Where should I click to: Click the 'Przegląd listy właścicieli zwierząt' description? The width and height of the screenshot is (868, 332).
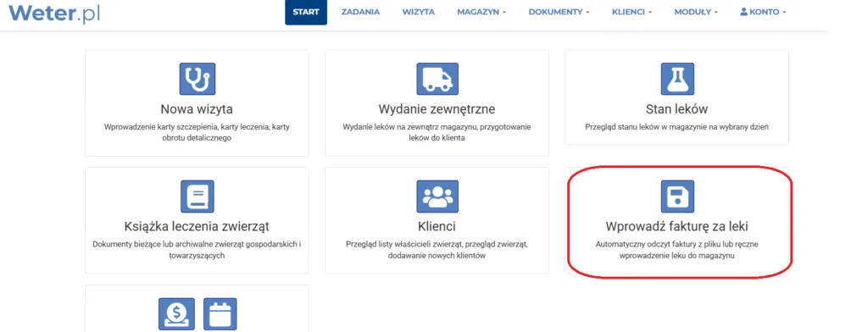tap(437, 250)
